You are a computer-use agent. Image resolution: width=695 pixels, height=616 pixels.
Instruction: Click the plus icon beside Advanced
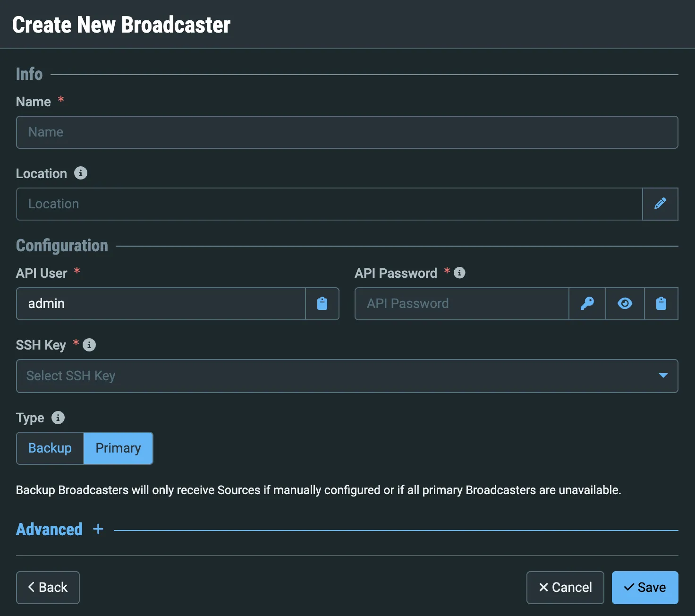point(98,529)
